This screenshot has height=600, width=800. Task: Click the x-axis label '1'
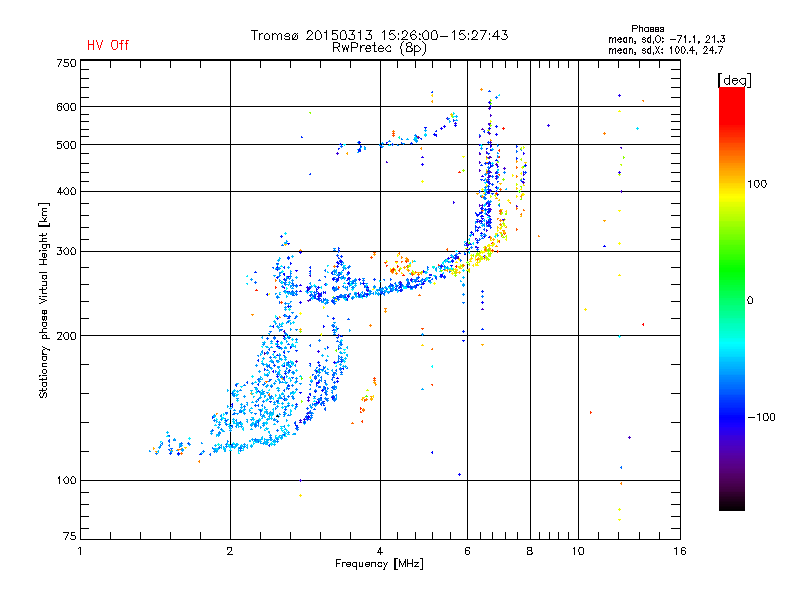(80, 551)
